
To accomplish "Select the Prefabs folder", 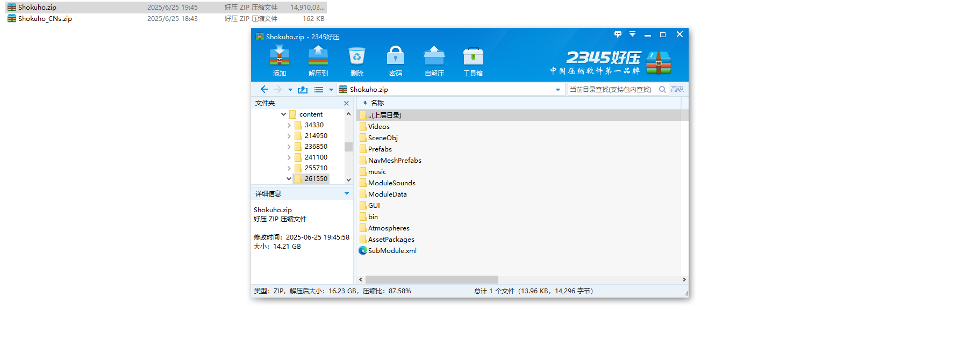I will pyautogui.click(x=380, y=149).
